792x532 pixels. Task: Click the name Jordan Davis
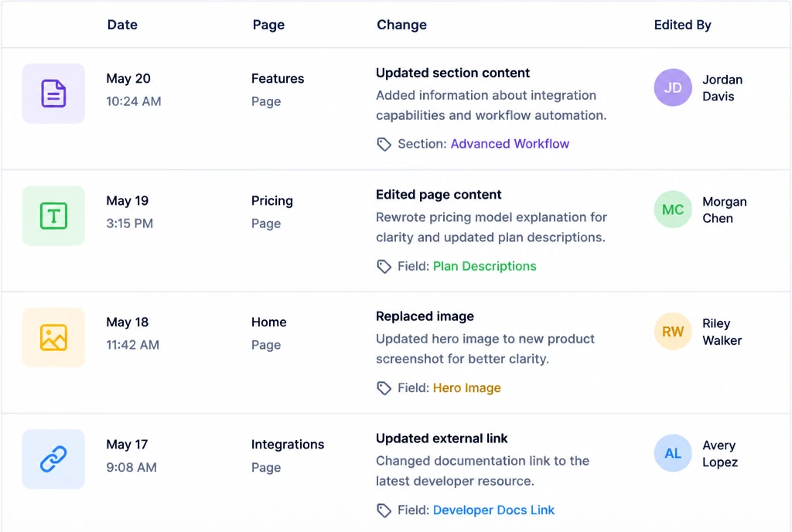tap(722, 88)
